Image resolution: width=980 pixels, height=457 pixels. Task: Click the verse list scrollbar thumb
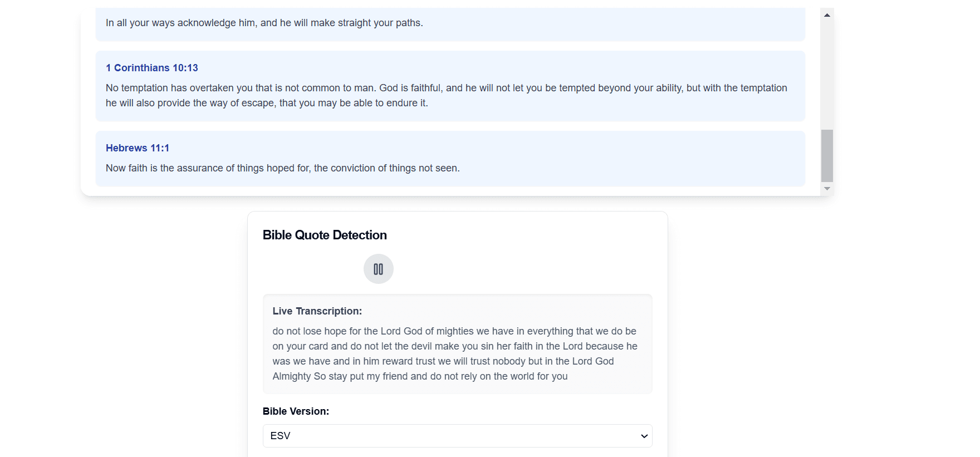tap(827, 155)
